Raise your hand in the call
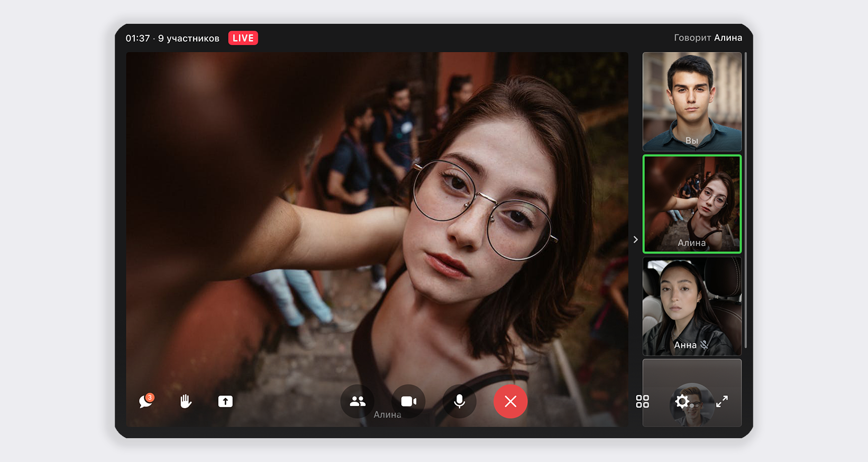 185,402
